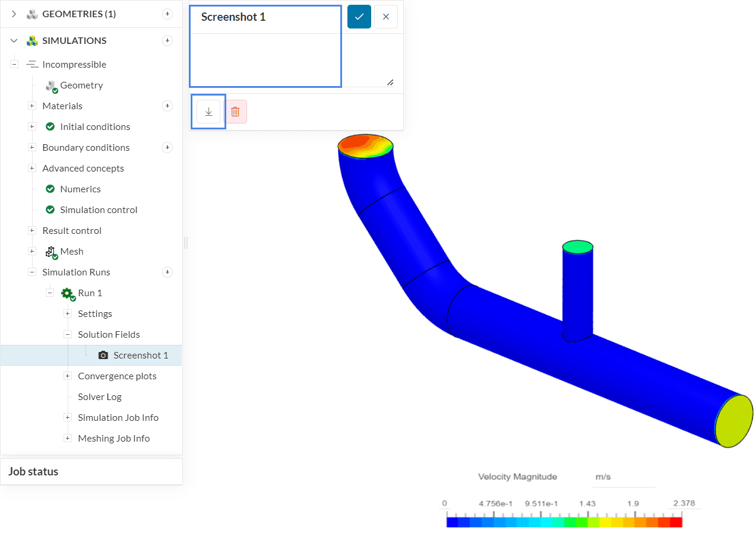Select Screenshot 1 in the tree
756x533 pixels.
[140, 355]
